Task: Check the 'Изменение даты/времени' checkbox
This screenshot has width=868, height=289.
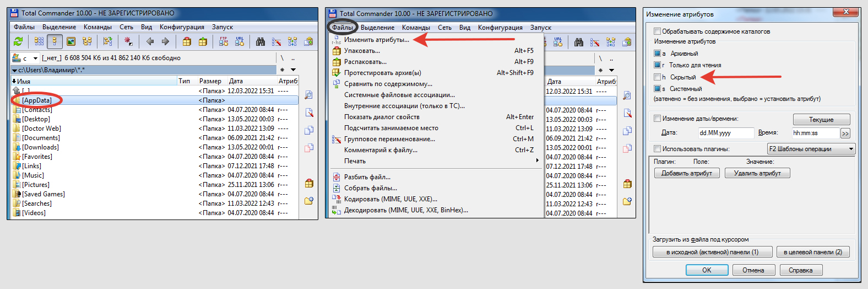Action: pyautogui.click(x=657, y=119)
